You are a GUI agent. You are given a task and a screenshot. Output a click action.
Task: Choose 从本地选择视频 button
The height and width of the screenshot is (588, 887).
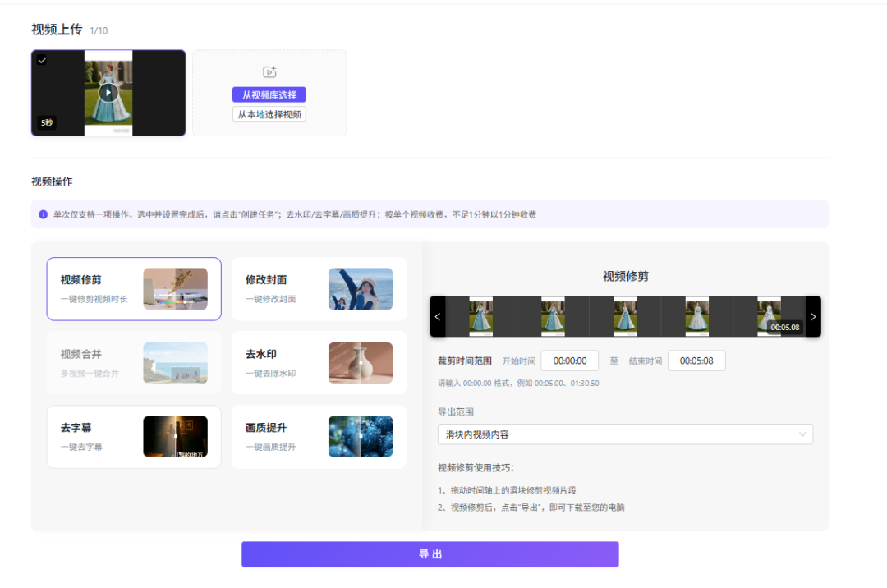[x=269, y=114]
